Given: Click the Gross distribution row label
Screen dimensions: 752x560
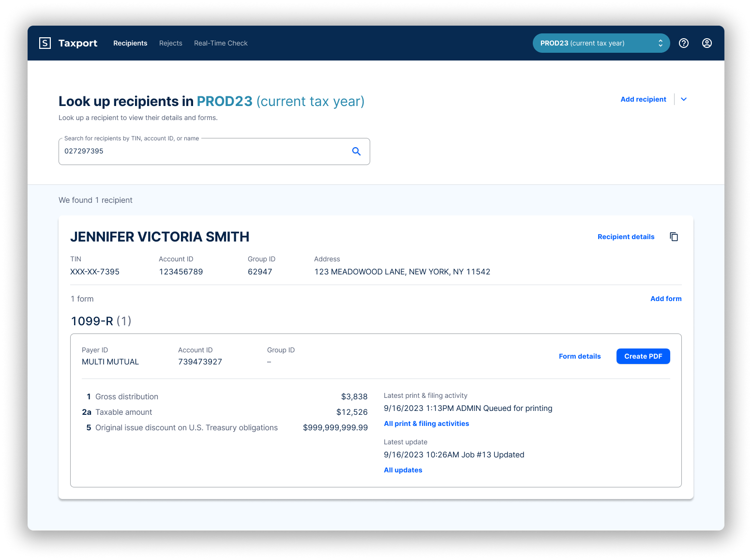Looking at the screenshot, I should click(x=127, y=396).
